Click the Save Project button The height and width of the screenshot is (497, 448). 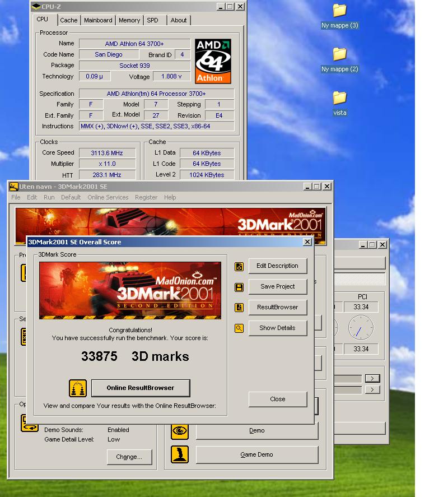[x=278, y=286]
